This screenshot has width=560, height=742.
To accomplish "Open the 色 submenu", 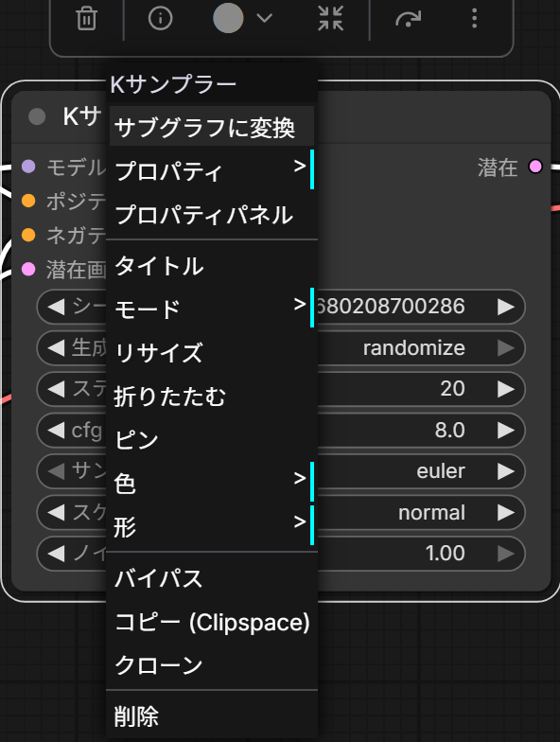I will [x=212, y=483].
